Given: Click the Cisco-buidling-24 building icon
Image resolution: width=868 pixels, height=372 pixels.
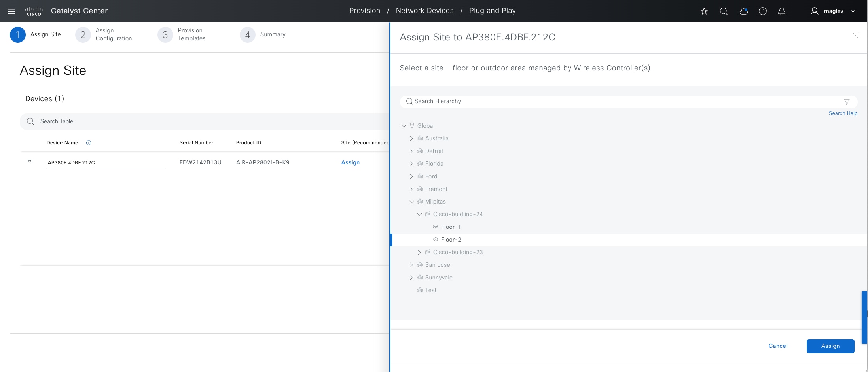Looking at the screenshot, I should tap(428, 214).
